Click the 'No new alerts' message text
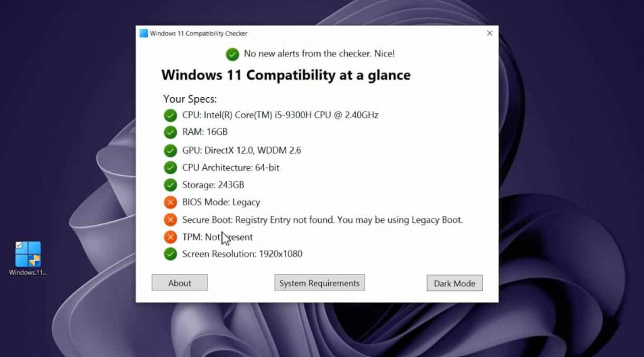The width and height of the screenshot is (644, 357). 319,54
